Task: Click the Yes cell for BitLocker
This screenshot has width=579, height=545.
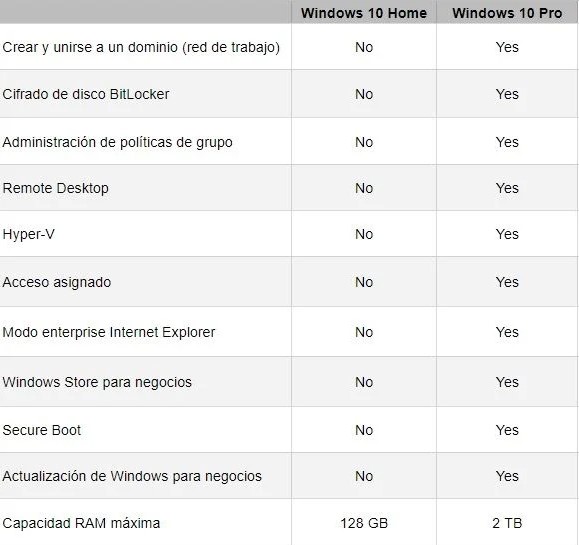Action: (507, 94)
